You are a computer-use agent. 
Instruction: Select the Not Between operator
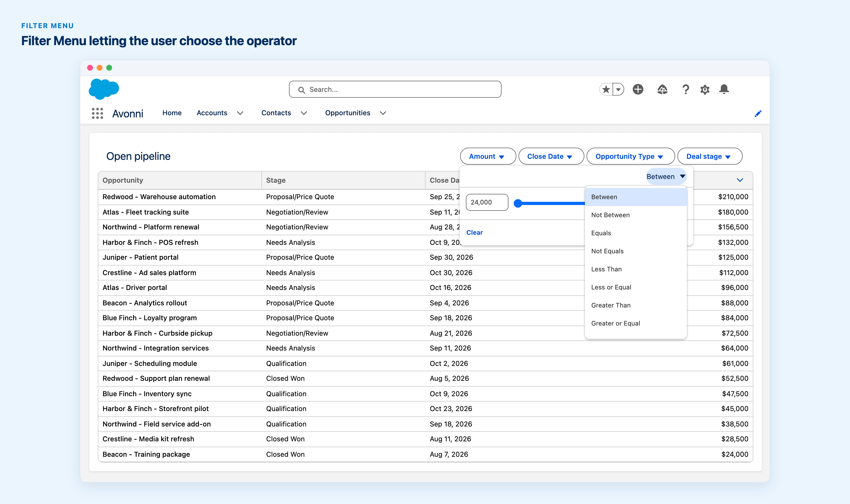click(636, 215)
